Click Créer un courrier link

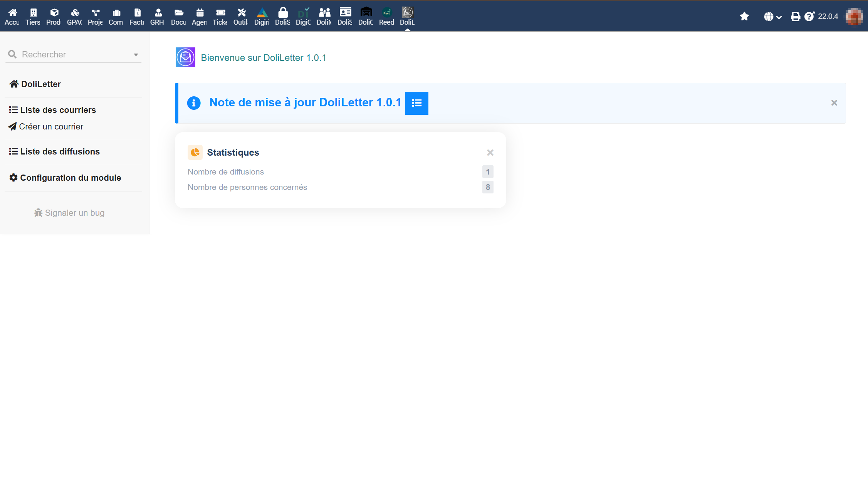(x=51, y=126)
